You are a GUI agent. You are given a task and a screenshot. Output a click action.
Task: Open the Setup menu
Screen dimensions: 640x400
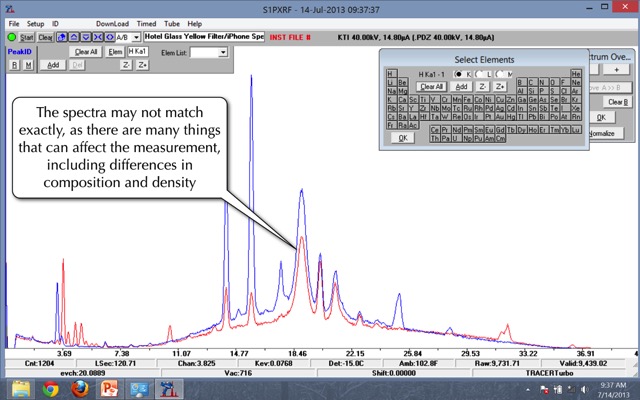(36, 22)
